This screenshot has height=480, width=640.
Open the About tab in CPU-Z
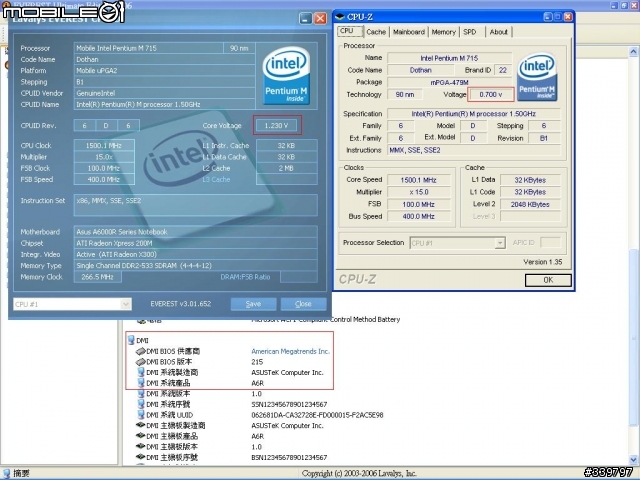(498, 32)
